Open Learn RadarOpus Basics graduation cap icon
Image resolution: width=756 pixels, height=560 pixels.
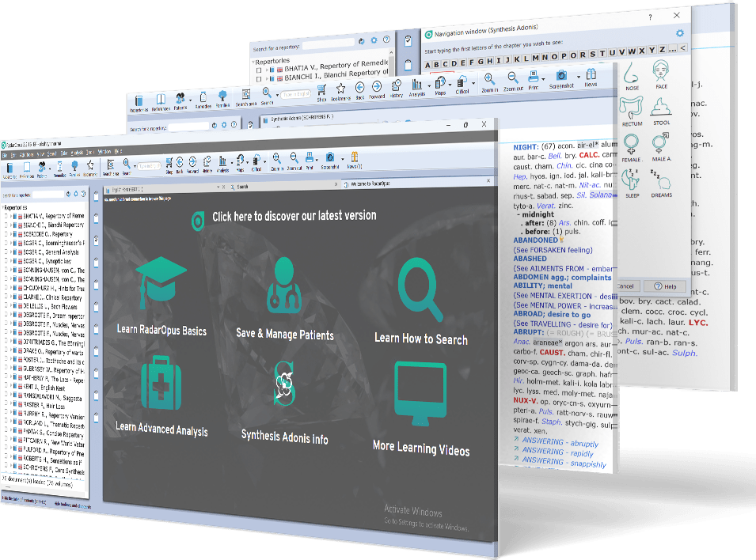pos(161,283)
